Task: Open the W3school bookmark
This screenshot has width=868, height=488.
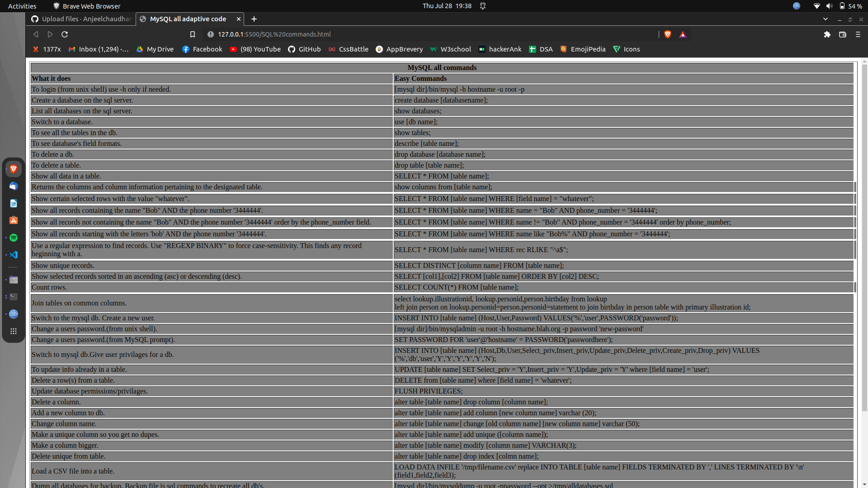Action: (x=450, y=49)
